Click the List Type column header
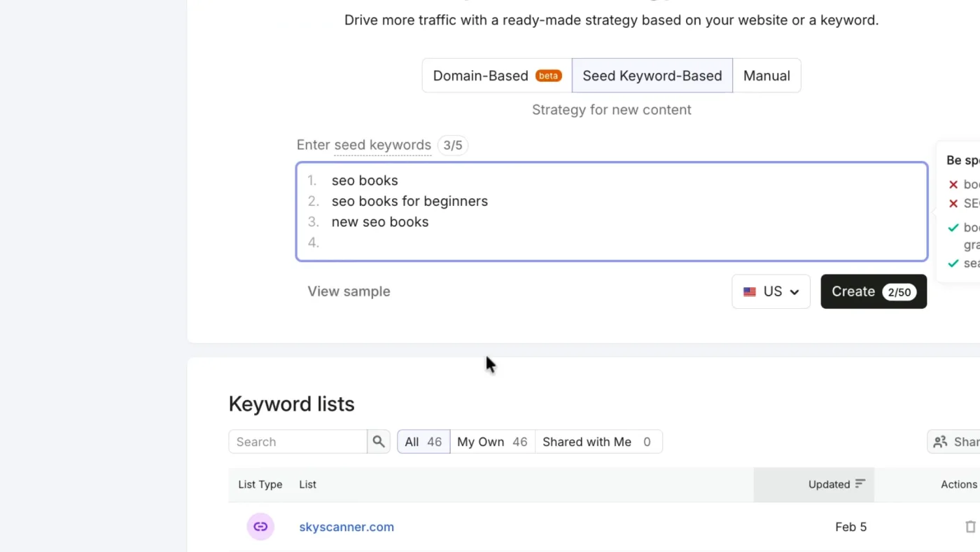This screenshot has height=552, width=980. click(260, 484)
